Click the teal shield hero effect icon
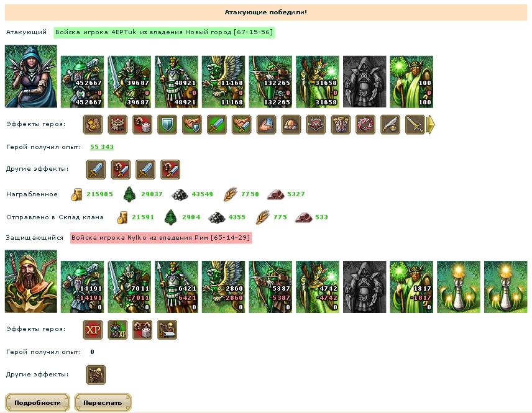This screenshot has width=532, height=413. click(x=167, y=125)
